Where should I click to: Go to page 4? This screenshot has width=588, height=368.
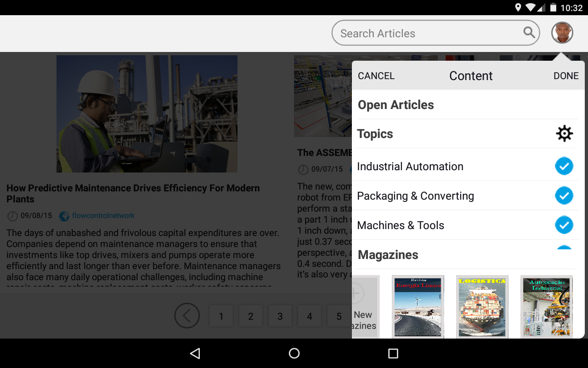pyautogui.click(x=309, y=316)
